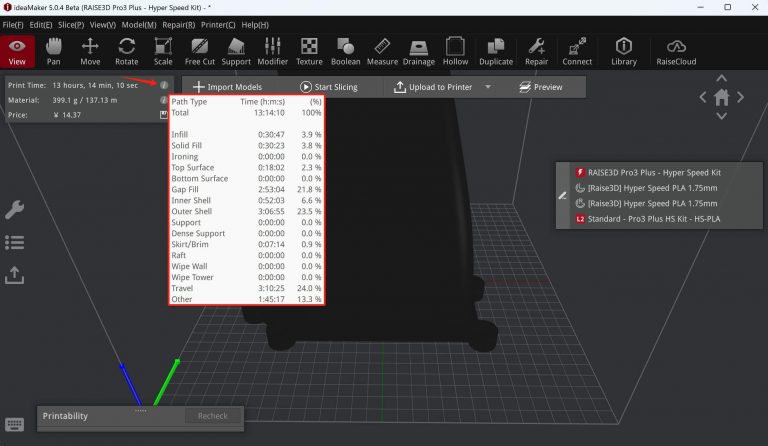Open the Edit menu
This screenshot has width=768, height=446.
tap(41, 24)
